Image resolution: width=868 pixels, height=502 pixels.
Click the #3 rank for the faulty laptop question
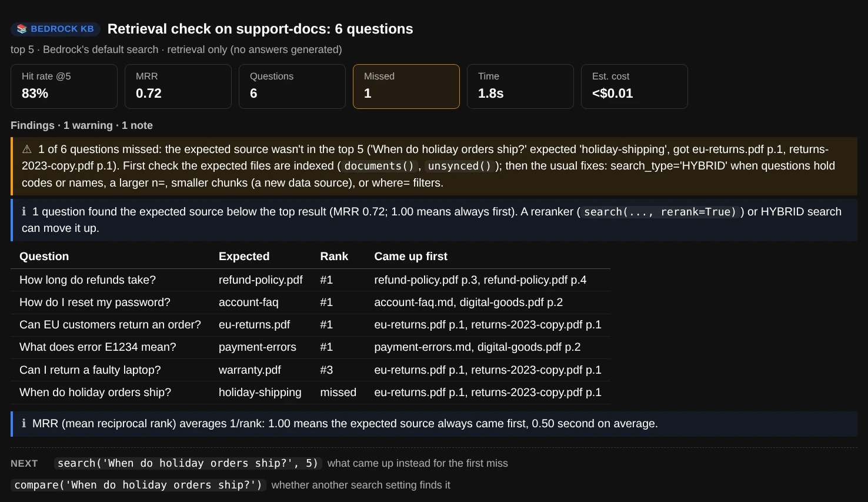[326, 370]
